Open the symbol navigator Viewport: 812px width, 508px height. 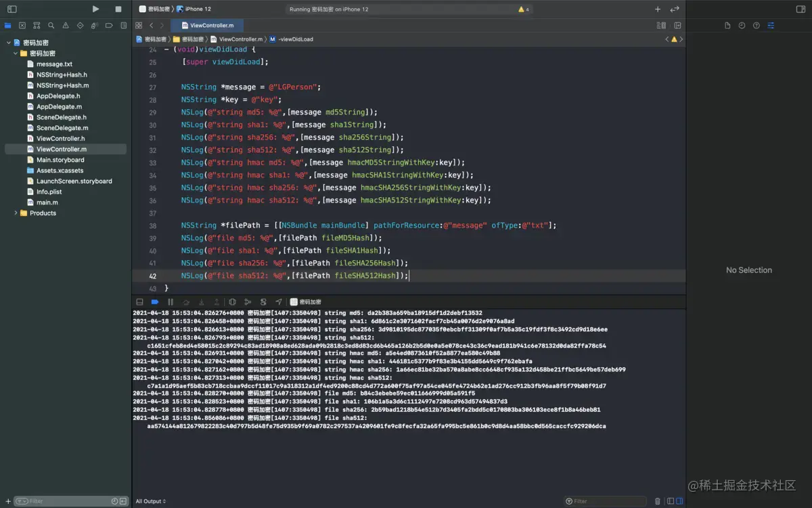point(37,25)
